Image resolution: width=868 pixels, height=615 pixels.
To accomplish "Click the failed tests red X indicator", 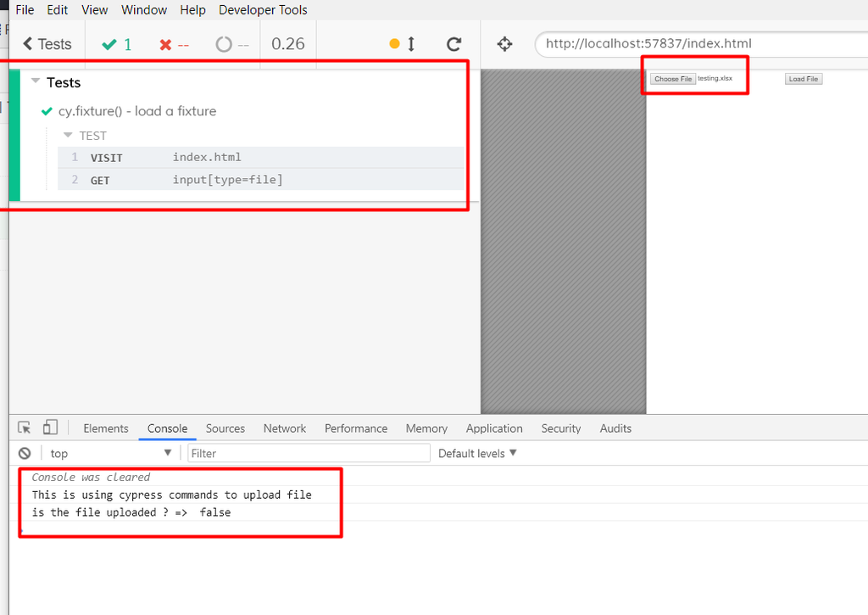I will (174, 44).
